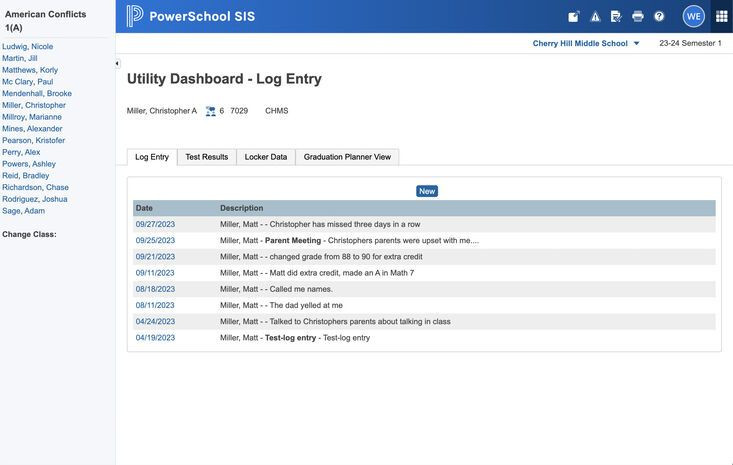Select student Richardson, Chase

pyautogui.click(x=36, y=187)
